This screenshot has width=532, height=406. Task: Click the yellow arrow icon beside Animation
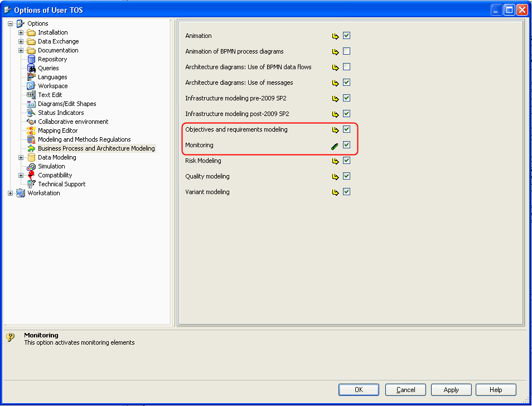[x=335, y=36]
